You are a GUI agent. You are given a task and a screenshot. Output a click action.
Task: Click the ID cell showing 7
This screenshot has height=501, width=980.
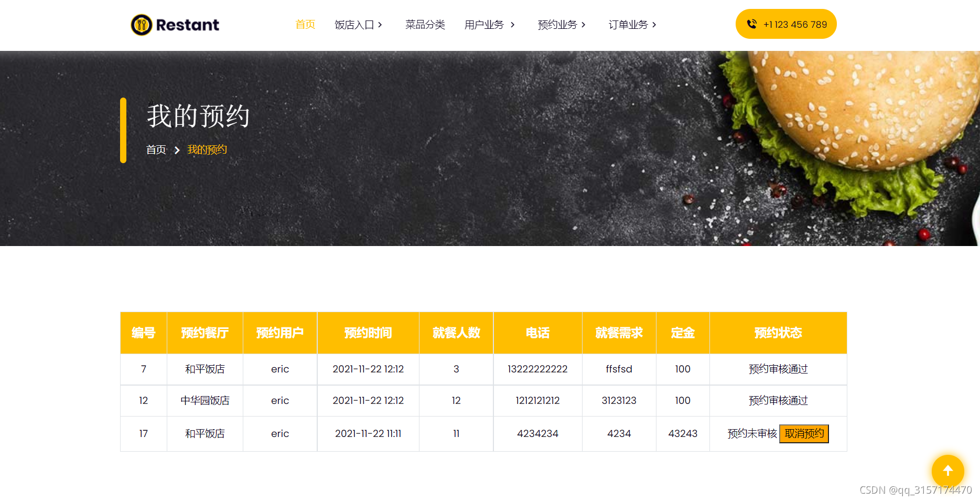point(144,369)
